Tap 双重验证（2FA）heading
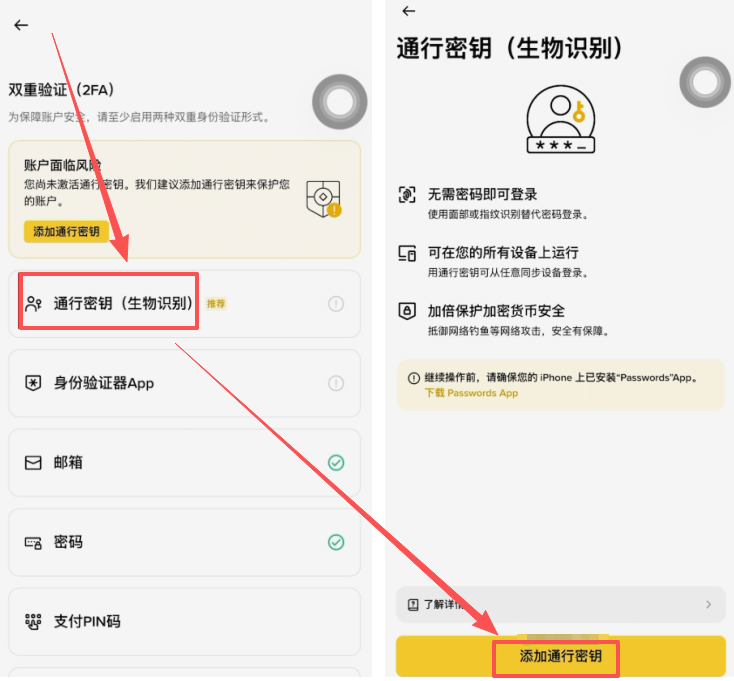The width and height of the screenshot is (734, 681). click(x=61, y=89)
